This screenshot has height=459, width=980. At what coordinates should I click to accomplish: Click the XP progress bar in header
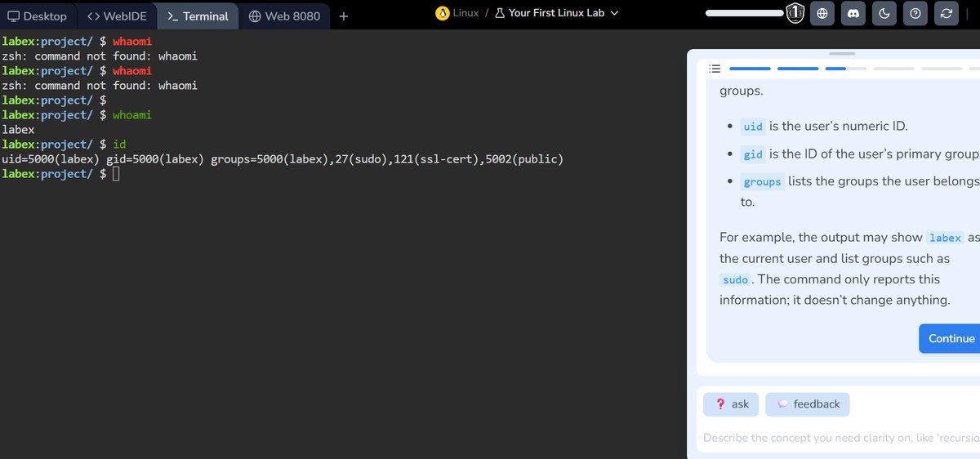point(745,13)
